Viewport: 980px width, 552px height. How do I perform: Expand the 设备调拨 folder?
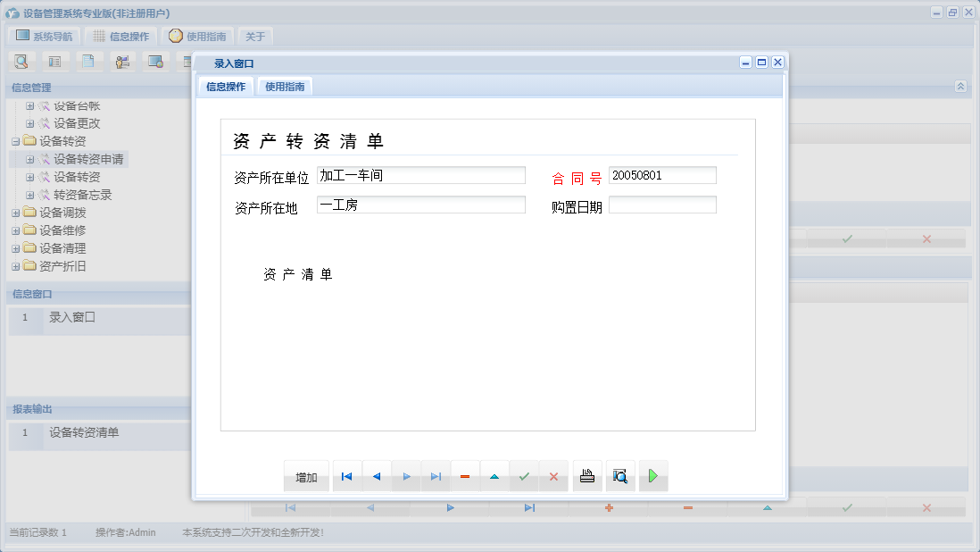pyautogui.click(x=16, y=213)
